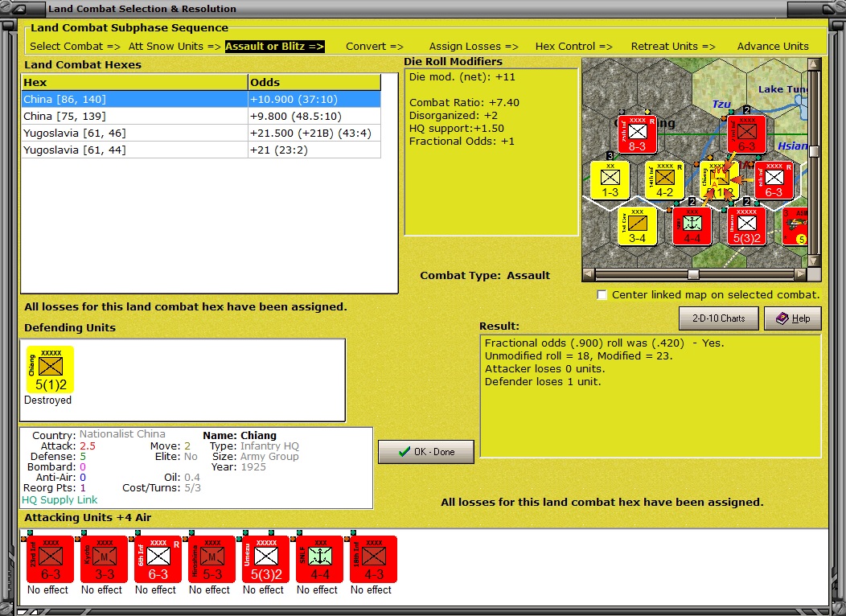Image resolution: width=846 pixels, height=616 pixels.
Task: Select the Hiroshima 5-3 attacking unit
Action: (x=212, y=560)
